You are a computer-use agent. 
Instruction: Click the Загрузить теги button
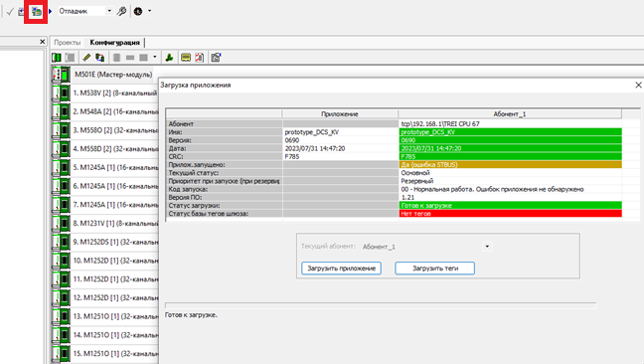tap(435, 269)
